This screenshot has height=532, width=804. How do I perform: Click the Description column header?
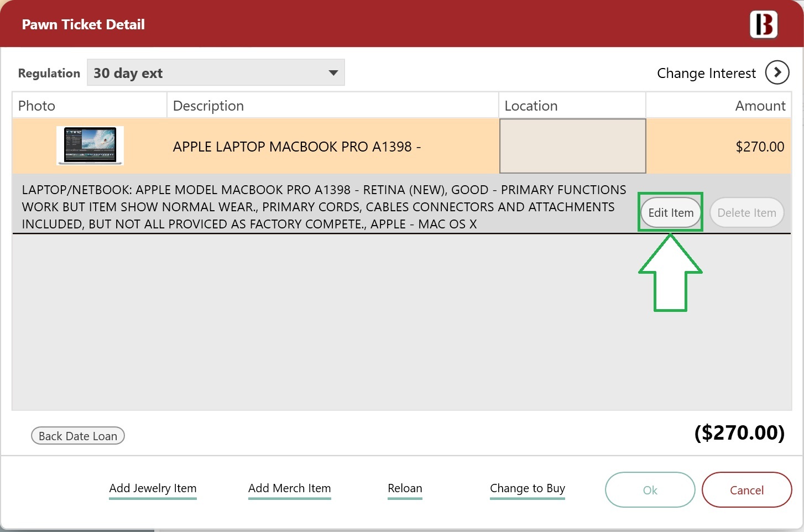tap(333, 105)
